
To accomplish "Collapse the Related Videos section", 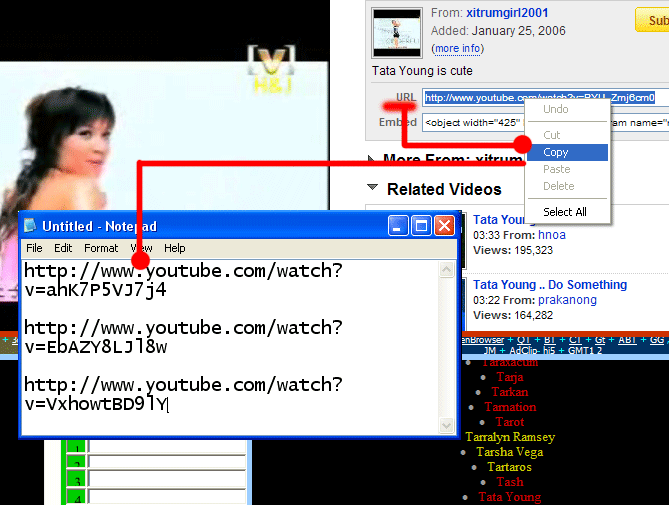I will 372,187.
